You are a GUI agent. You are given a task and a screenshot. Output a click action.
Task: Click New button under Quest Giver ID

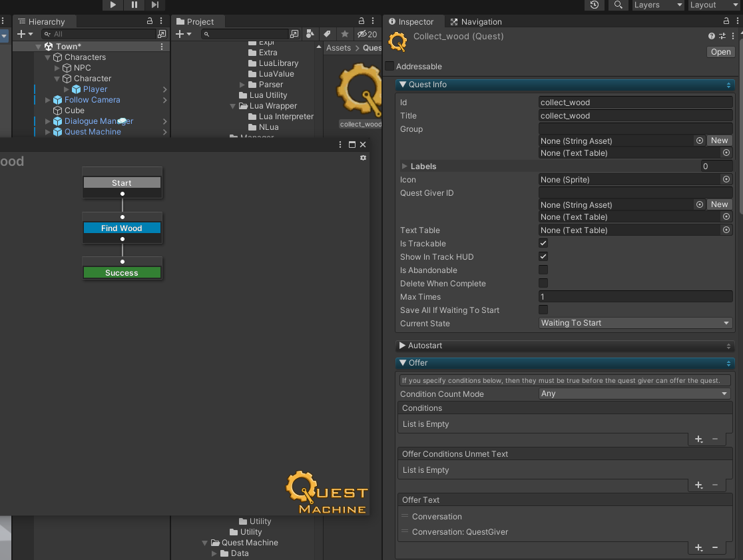coord(719,204)
